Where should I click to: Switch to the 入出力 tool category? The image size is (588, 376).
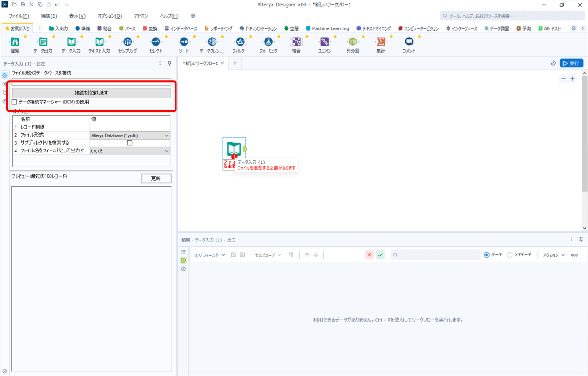tap(59, 28)
